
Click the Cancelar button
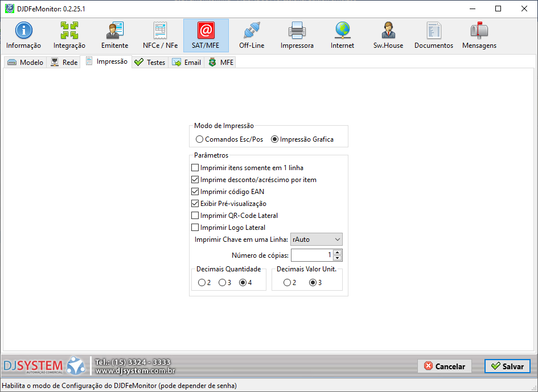[444, 366]
